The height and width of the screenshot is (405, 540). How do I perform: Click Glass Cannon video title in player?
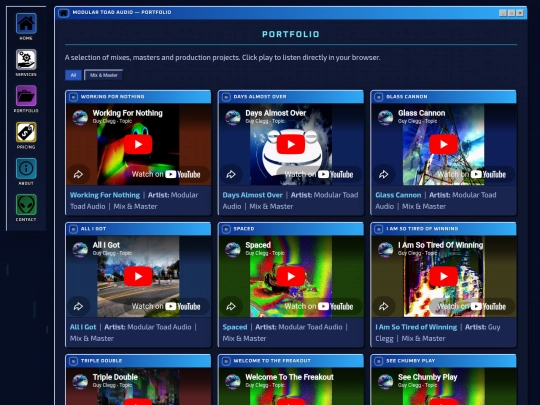422,113
